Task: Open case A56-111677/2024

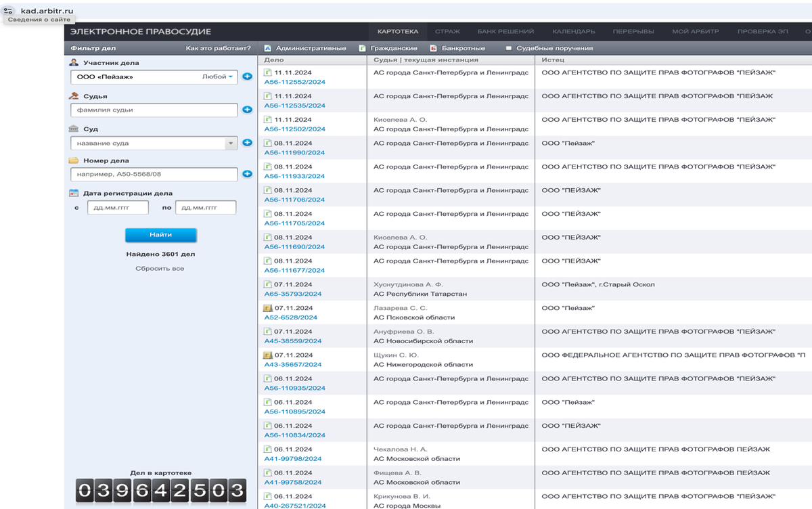Action: click(294, 270)
